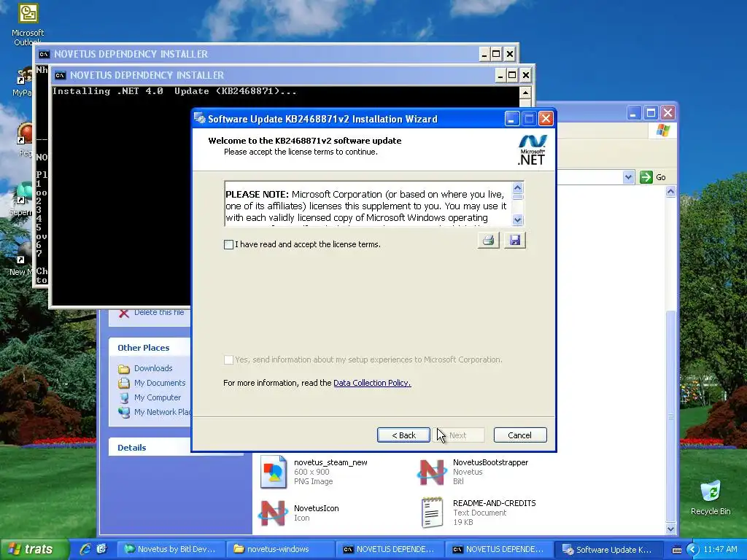Screen dimensions: 747x560
Task: Click the Cancel button in the wizard
Action: tap(519, 435)
